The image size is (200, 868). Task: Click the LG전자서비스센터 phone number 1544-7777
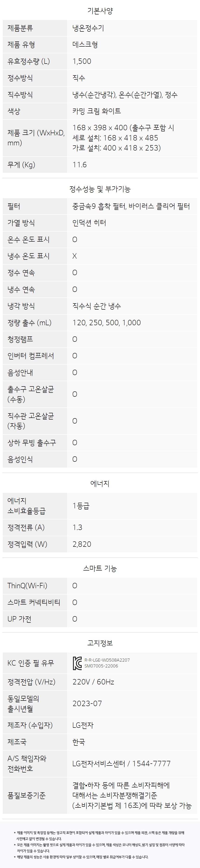click(x=151, y=764)
